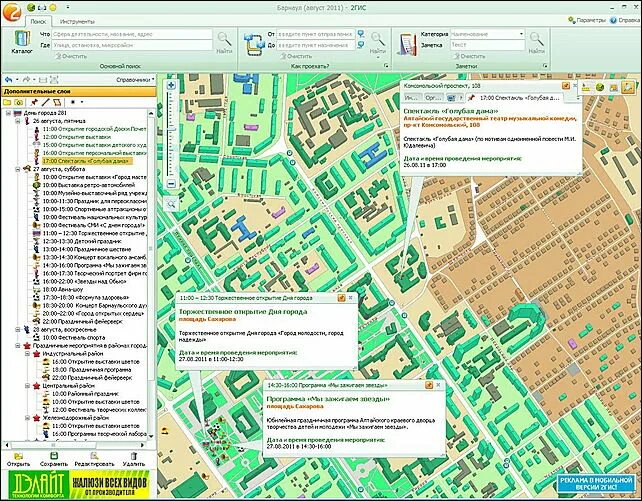The image size is (642, 501).
Task: Click the blue back arrow in the left panel
Action: (x=8, y=80)
